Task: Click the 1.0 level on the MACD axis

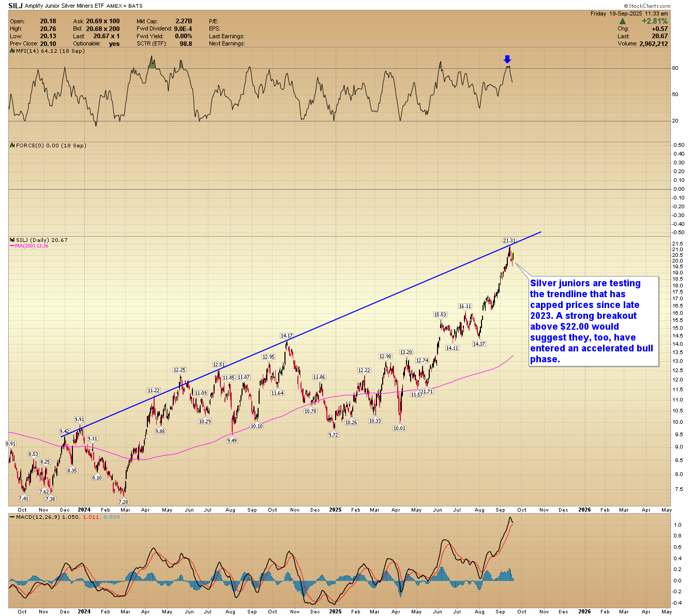Action: coord(676,525)
